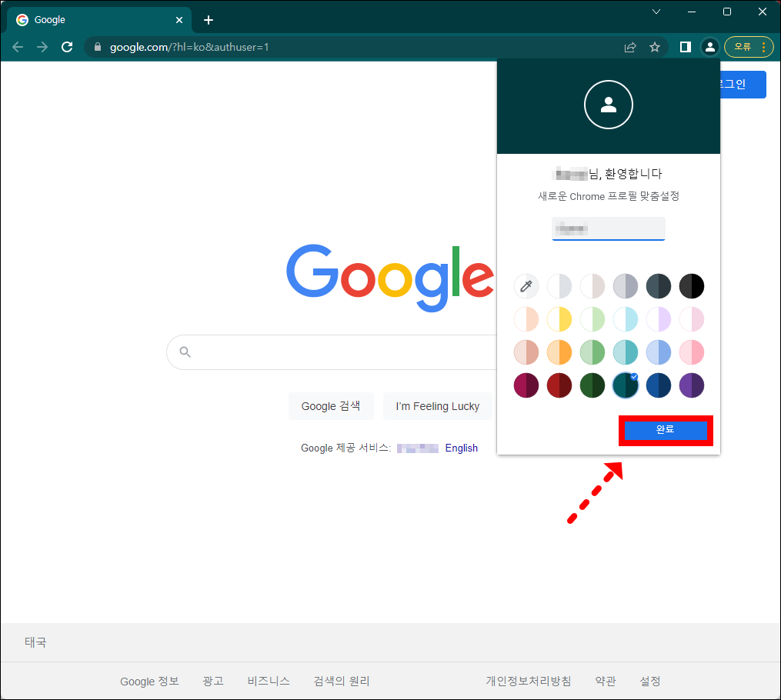Choose the navy blue theme swatch

coord(659,385)
